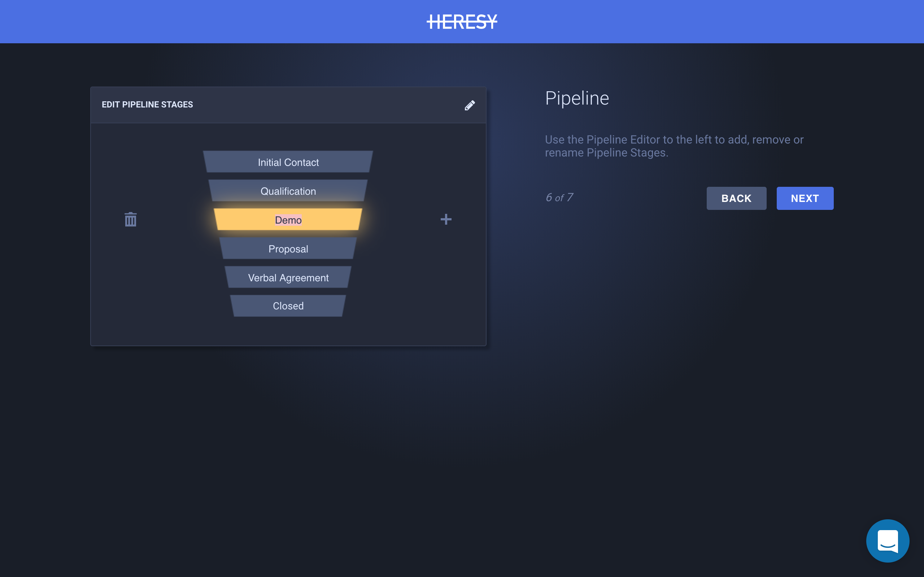Click the Heresy logo in header

pos(462,22)
